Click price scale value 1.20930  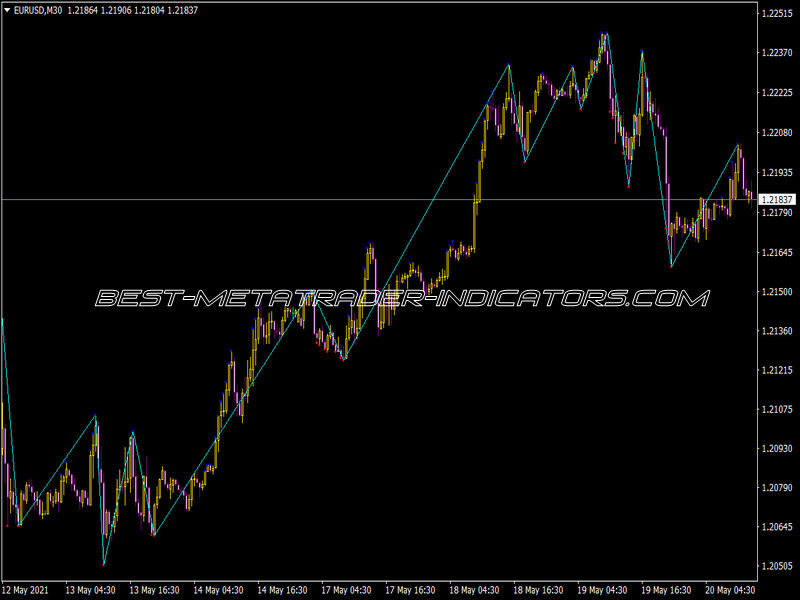pyautogui.click(x=777, y=449)
